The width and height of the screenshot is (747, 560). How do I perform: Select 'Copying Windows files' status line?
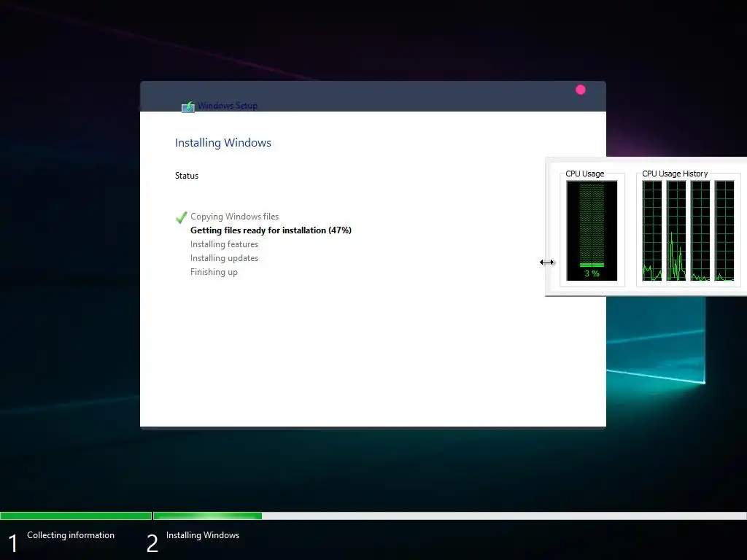click(234, 217)
